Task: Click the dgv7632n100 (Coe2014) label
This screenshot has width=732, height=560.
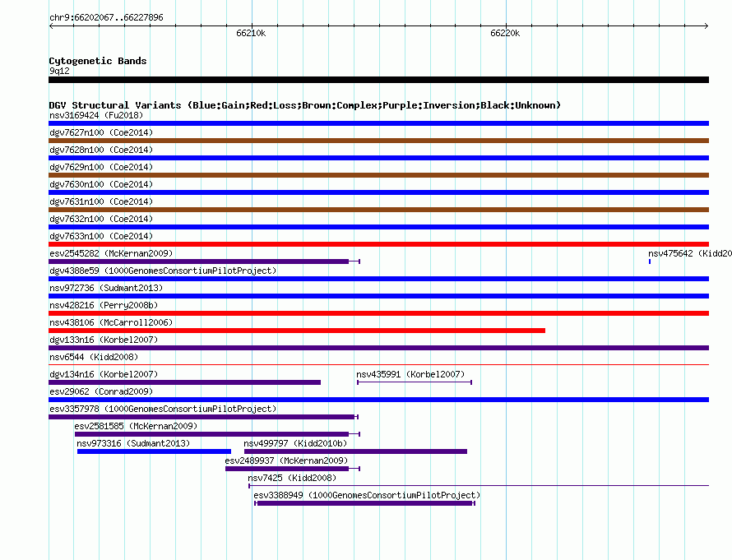Action: 101,219
